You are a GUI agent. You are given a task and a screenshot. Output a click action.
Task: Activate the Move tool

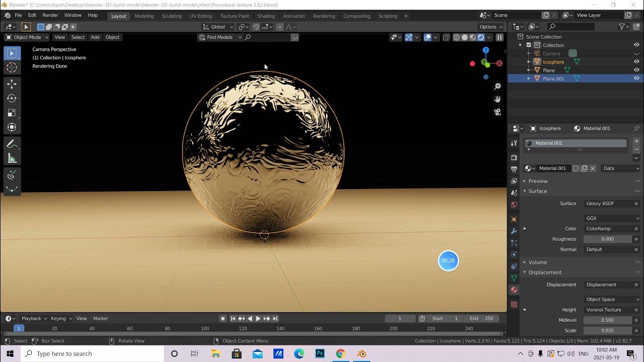click(x=12, y=84)
